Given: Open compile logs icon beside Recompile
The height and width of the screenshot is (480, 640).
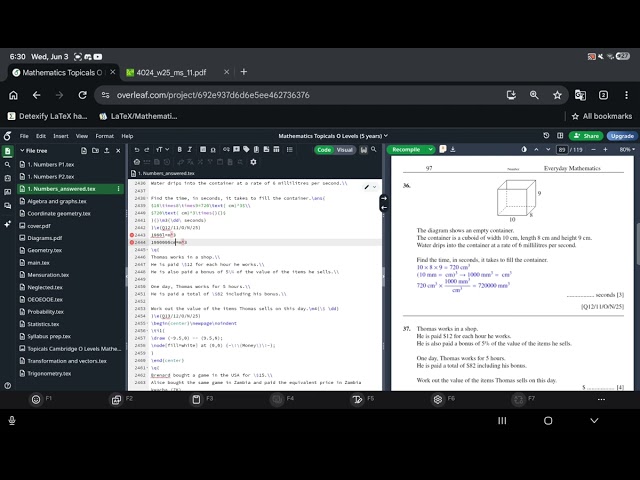Looking at the screenshot, I should pos(443,149).
